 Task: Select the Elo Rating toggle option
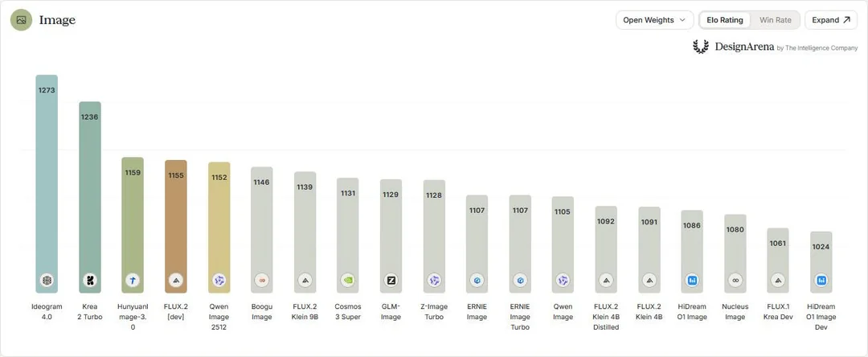725,20
